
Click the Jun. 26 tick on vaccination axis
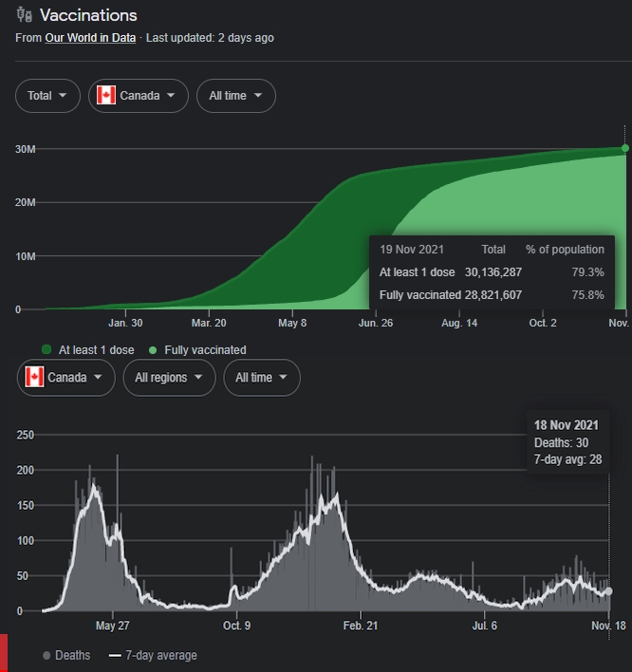(376, 323)
